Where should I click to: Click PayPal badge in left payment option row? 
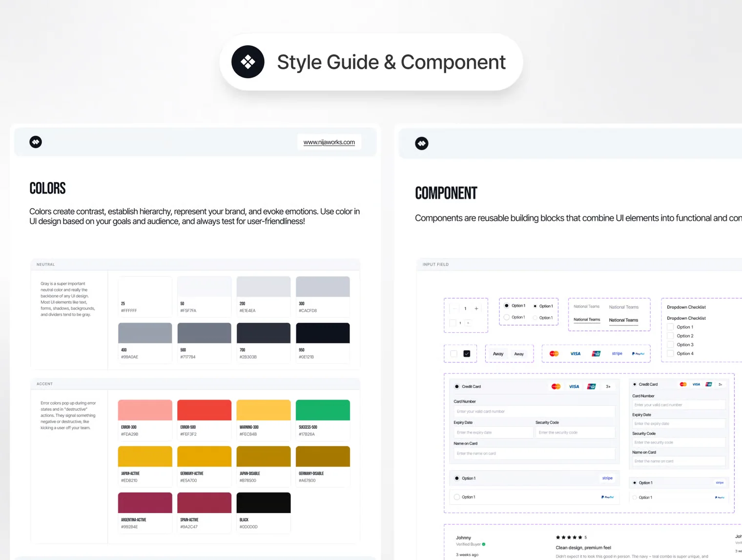coord(607,497)
